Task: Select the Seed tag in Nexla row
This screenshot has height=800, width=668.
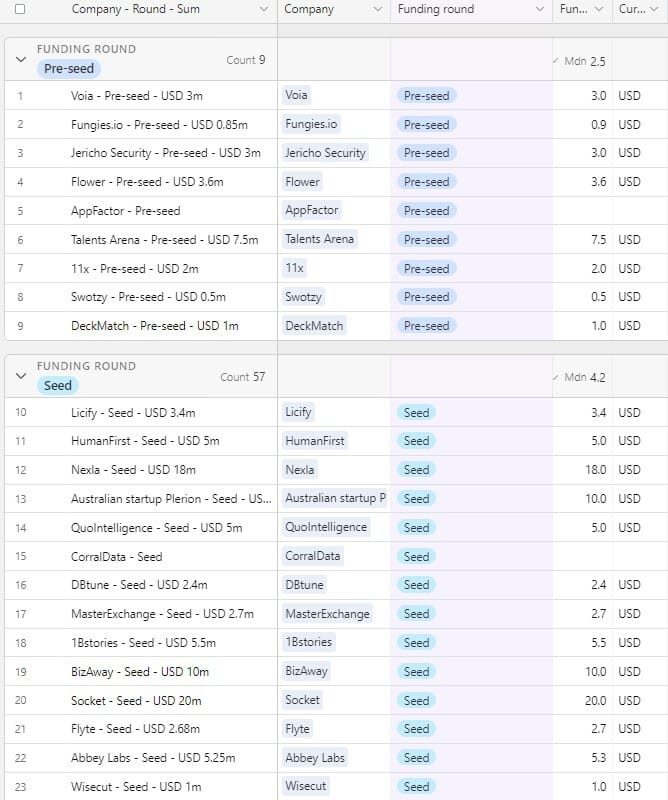Action: click(x=416, y=469)
